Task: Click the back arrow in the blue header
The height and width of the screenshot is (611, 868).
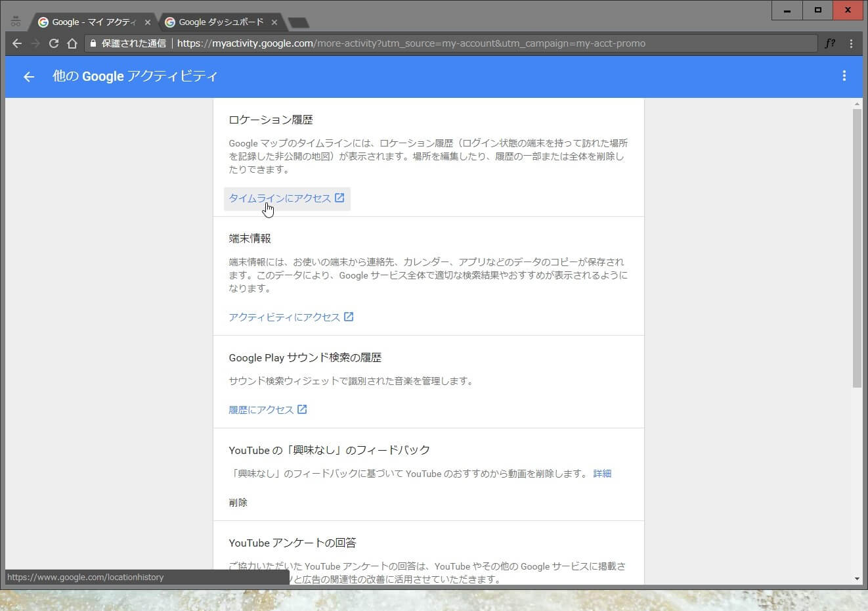Action: coord(29,77)
